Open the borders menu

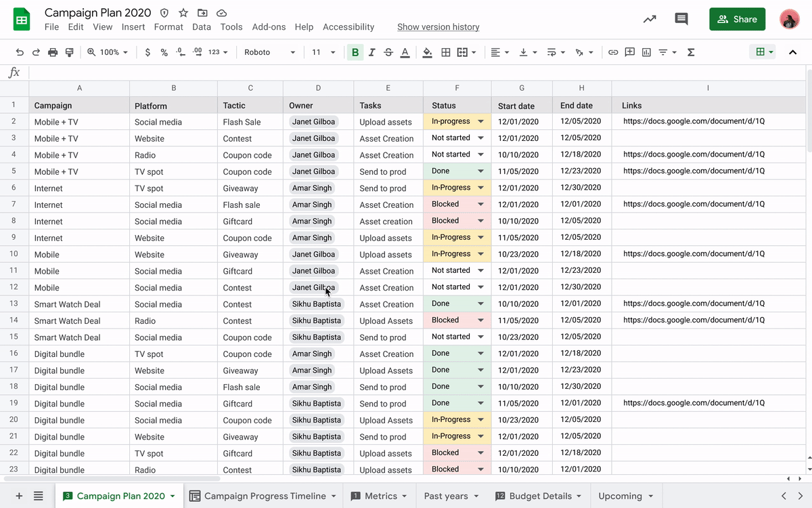pyautogui.click(x=445, y=51)
